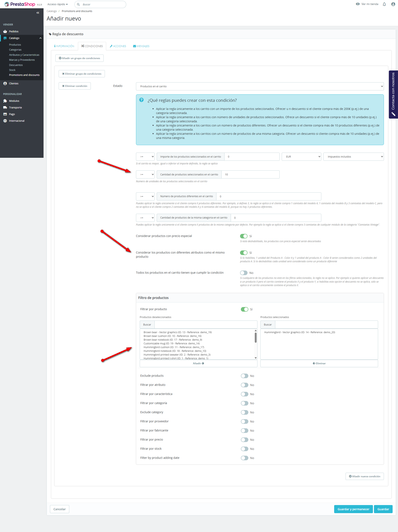
Task: Select Hummingbird cushion in unselected list
Action: 174,347
